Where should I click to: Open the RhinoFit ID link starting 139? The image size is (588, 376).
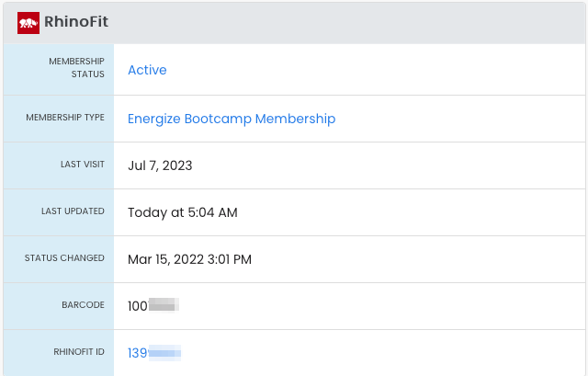154,353
